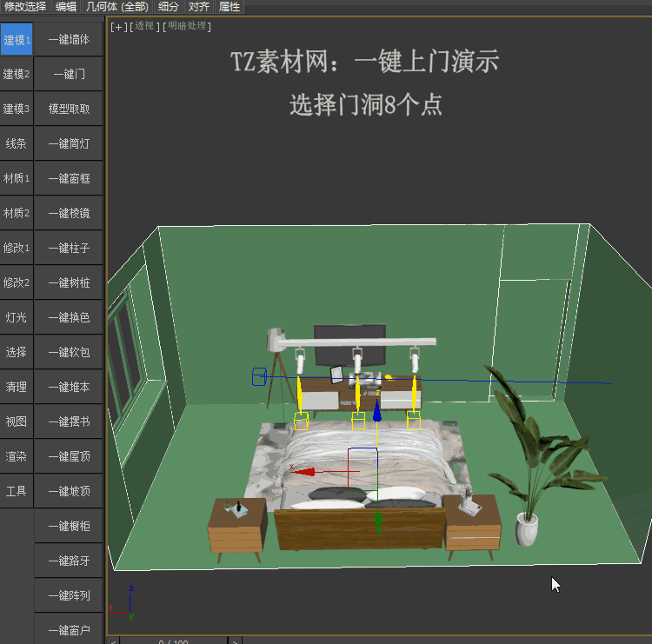Viewport: 652px width, 644px height.
Task: Run the 一键棱镜 tool
Action: 69,213
